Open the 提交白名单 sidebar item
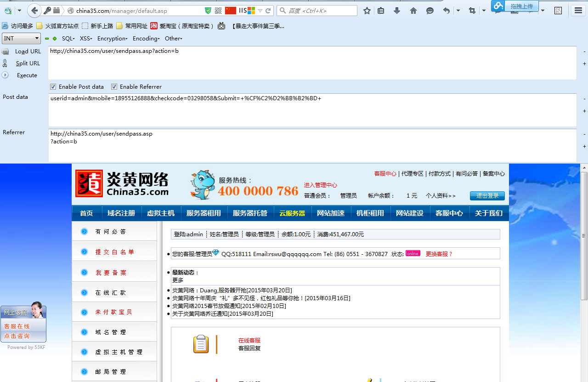588x382 pixels. [x=114, y=252]
